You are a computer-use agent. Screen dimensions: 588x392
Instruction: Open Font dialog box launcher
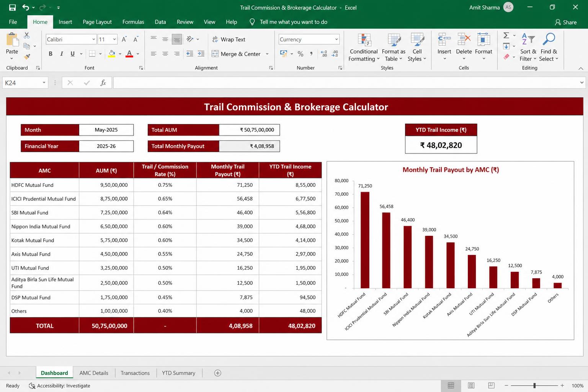pyautogui.click(x=141, y=68)
